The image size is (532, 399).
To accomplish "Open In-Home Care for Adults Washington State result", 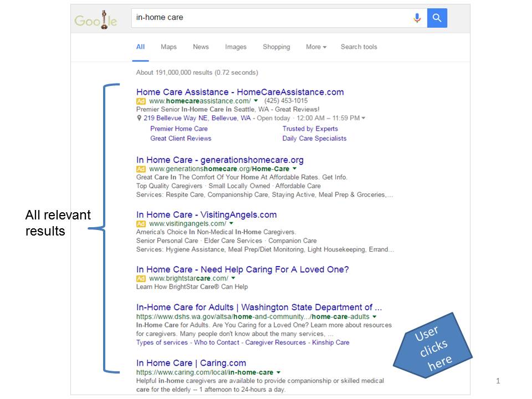I will coord(259,308).
